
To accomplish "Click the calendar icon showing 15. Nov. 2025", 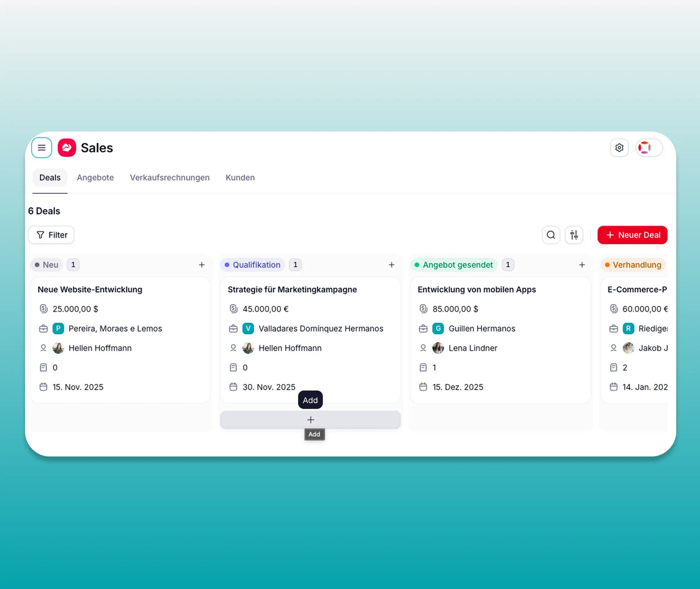I will pyautogui.click(x=44, y=387).
